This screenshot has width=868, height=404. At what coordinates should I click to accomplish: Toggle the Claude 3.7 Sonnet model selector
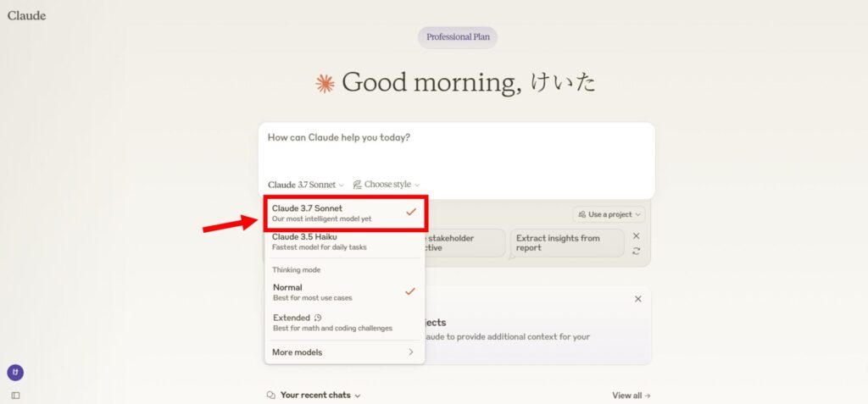click(x=306, y=185)
